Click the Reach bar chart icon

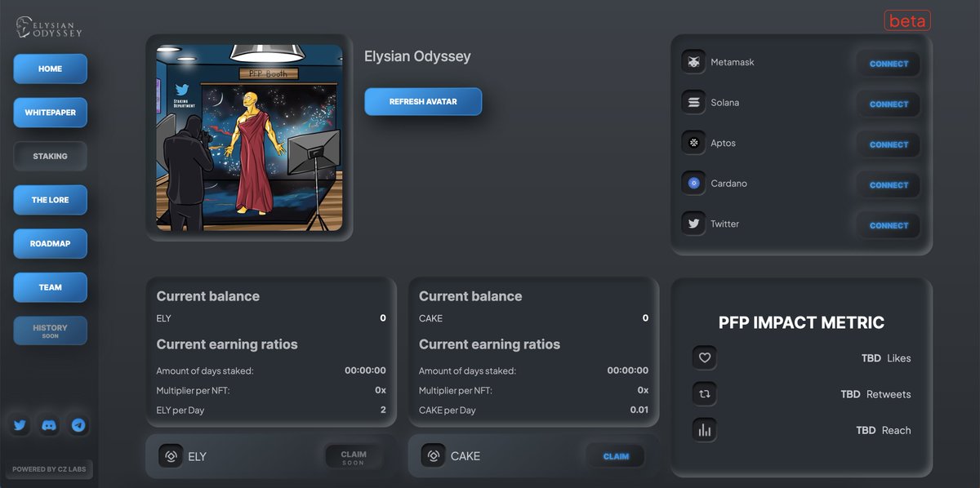coord(705,430)
